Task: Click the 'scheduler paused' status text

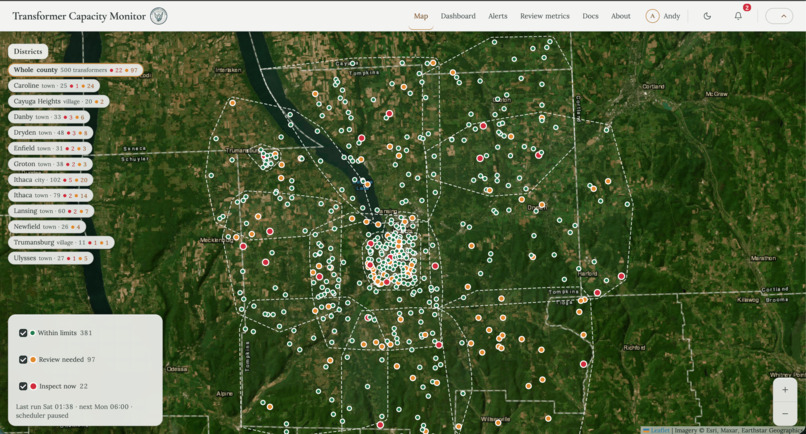Action: [x=42, y=415]
